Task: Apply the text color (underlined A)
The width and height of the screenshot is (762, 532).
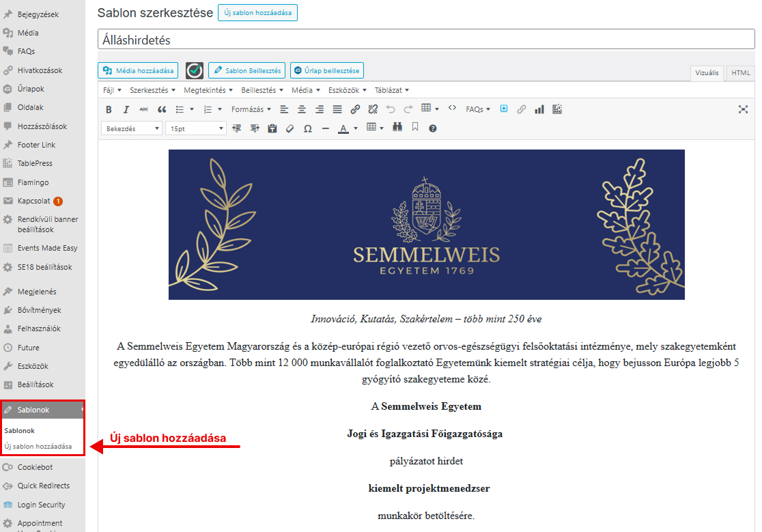Action: pyautogui.click(x=343, y=129)
